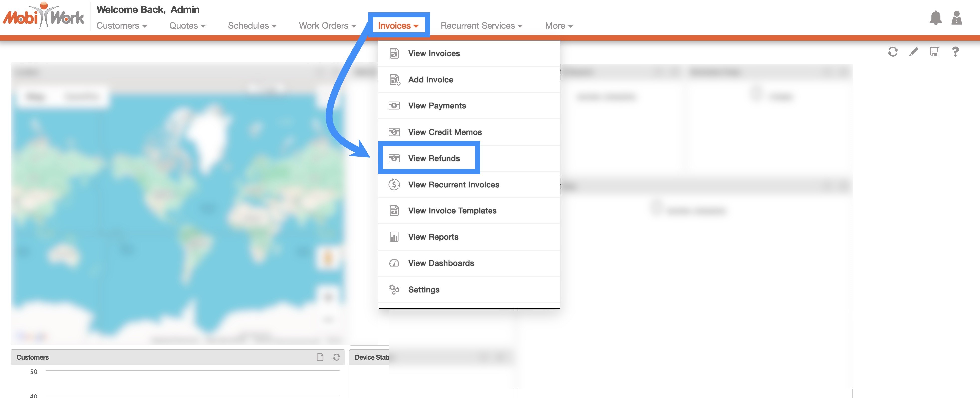Click the save dashboard floppy icon

coord(934,52)
